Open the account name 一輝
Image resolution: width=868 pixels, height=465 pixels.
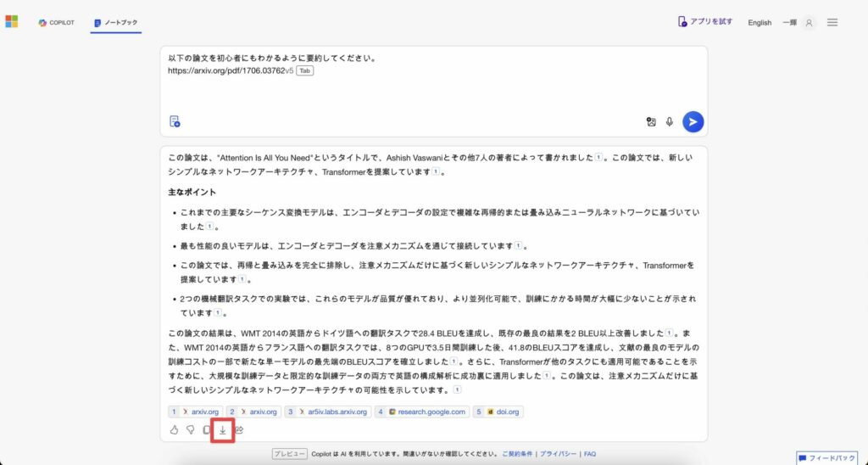pos(789,23)
